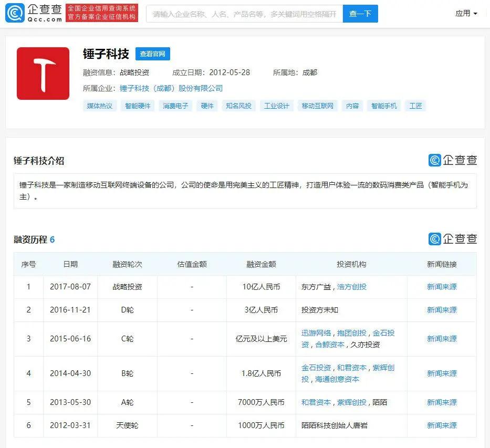Select the 智能手机 tag

[x=384, y=106]
